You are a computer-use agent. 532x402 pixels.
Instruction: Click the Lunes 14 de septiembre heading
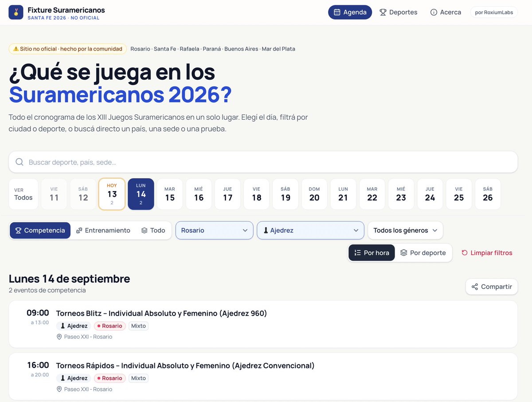pyautogui.click(x=69, y=279)
